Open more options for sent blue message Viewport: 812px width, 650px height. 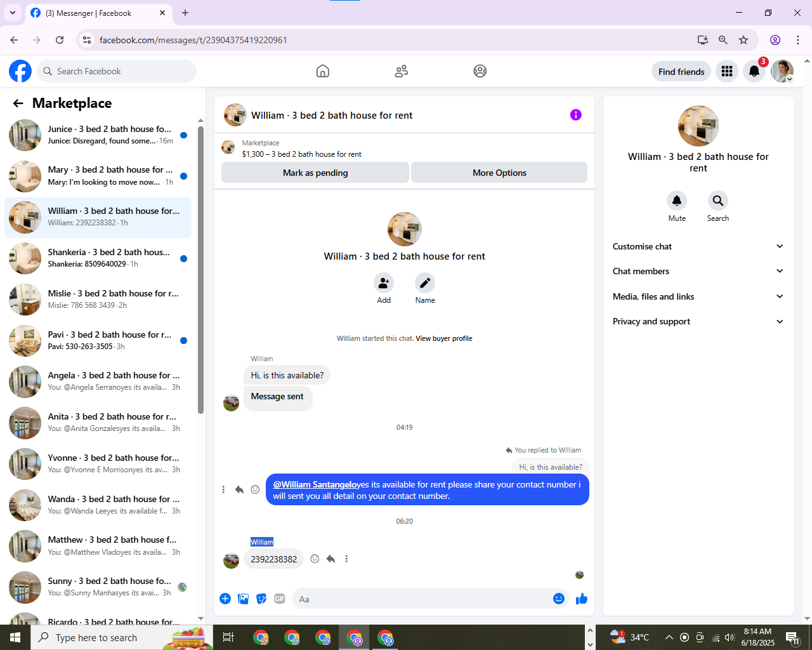[x=223, y=489]
